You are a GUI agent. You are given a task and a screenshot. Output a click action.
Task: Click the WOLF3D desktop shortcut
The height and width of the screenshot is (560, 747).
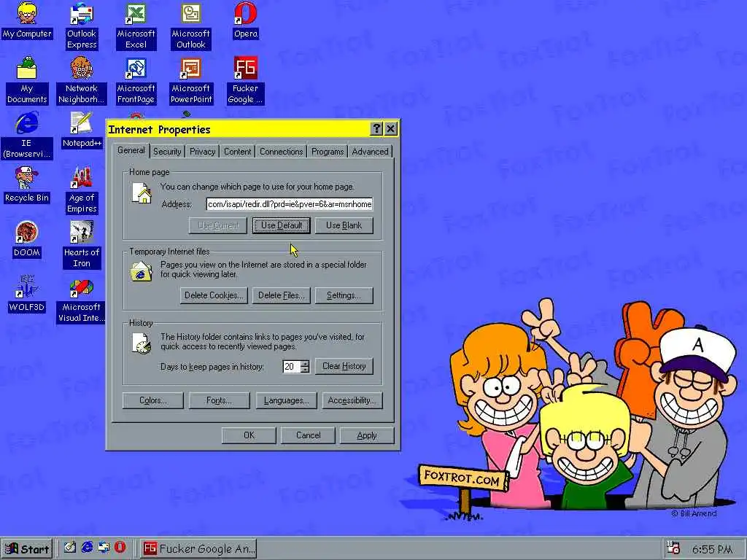click(27, 295)
